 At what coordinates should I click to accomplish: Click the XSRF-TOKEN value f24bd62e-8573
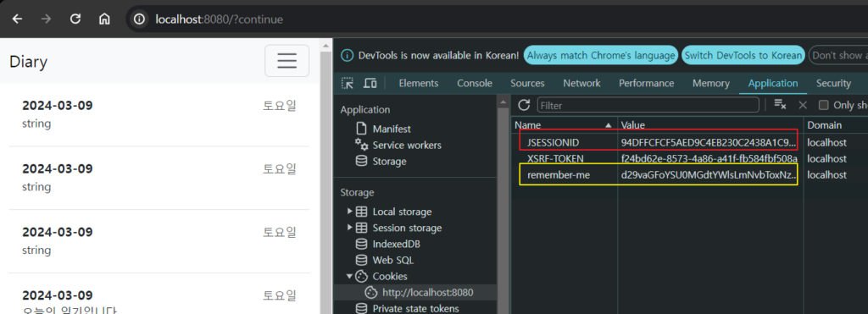click(709, 158)
